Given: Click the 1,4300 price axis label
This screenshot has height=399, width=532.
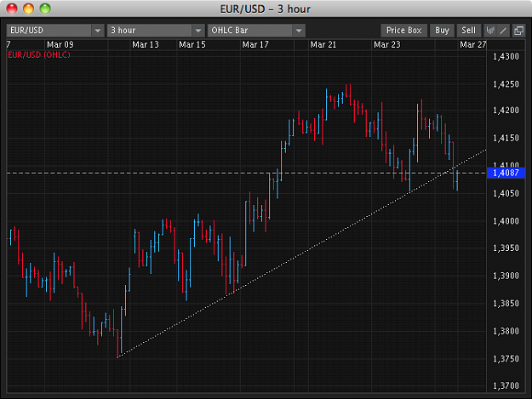Looking at the screenshot, I should point(506,57).
